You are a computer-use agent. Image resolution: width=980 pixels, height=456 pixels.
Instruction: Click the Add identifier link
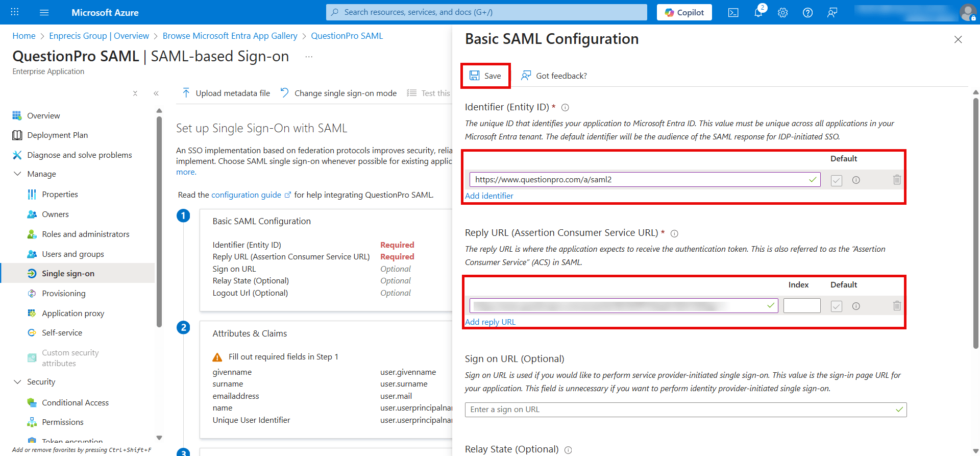489,196
